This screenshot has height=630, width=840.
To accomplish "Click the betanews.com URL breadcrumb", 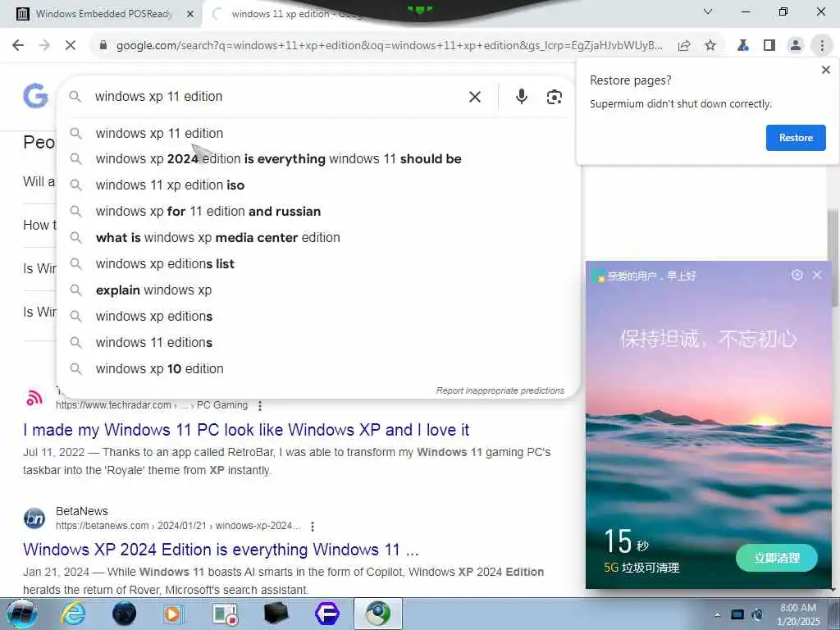I will (x=178, y=526).
